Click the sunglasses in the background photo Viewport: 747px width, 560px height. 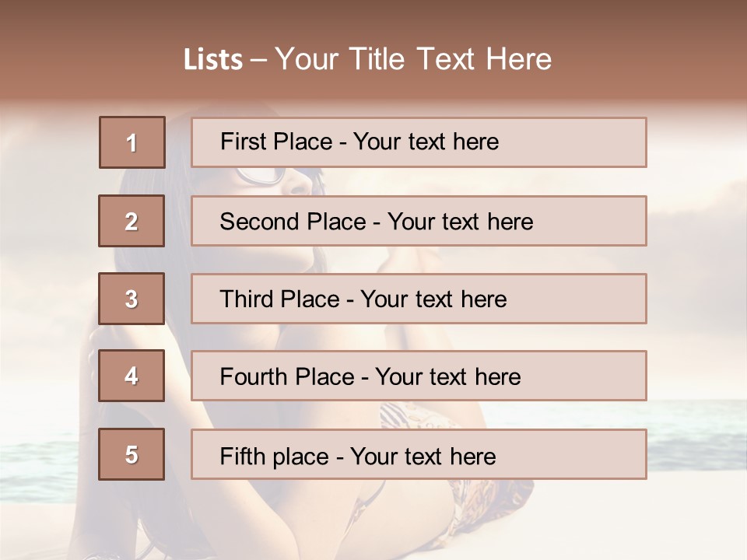(261, 177)
